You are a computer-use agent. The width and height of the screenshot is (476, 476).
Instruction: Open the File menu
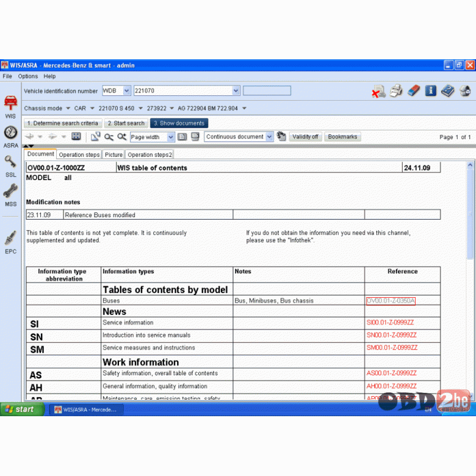(7, 76)
